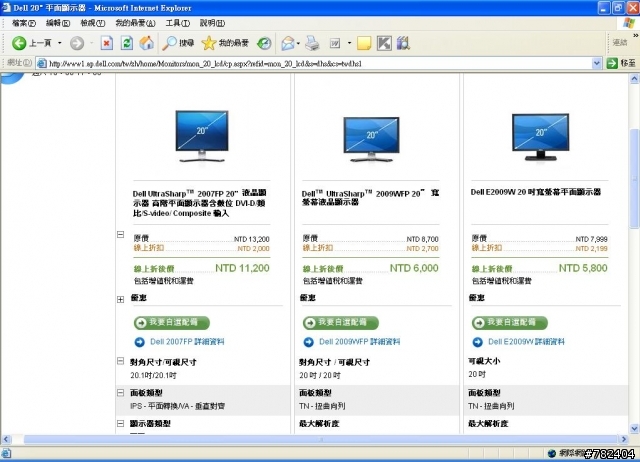Image resolution: width=640 pixels, height=462 pixels.
Task: Click the Dell UltraSharp 2007FP product title
Action: point(200,203)
